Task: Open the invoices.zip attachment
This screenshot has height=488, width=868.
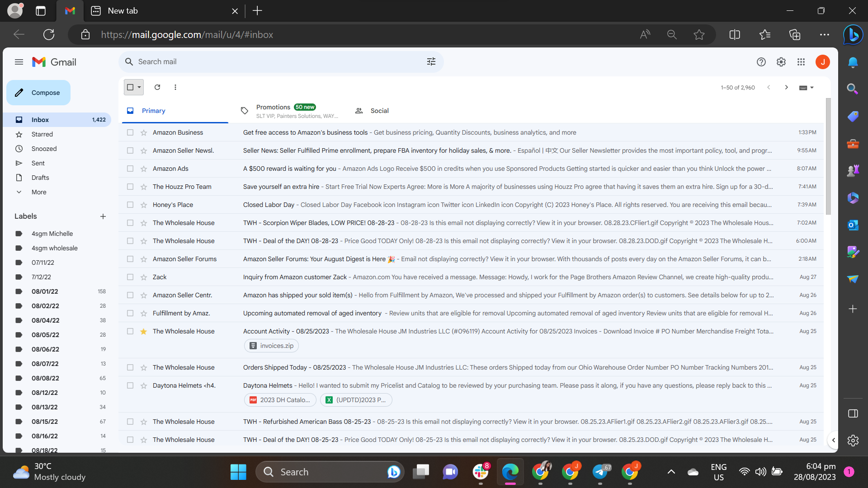Action: tap(271, 346)
